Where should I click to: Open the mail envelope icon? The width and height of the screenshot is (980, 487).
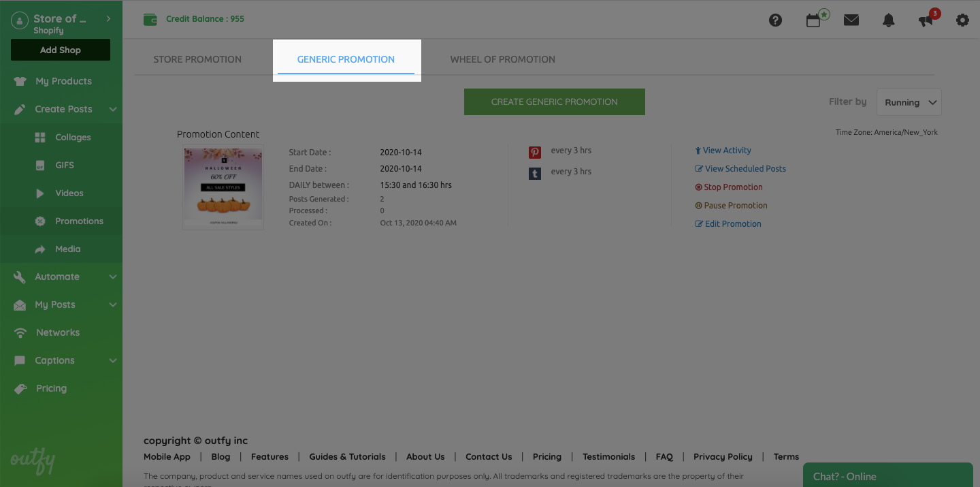pos(851,20)
